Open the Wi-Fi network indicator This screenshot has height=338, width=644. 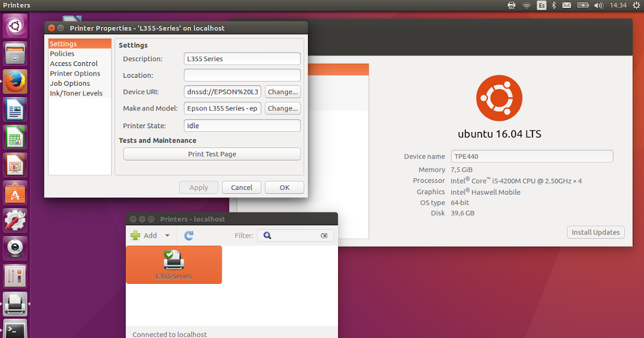tap(526, 5)
